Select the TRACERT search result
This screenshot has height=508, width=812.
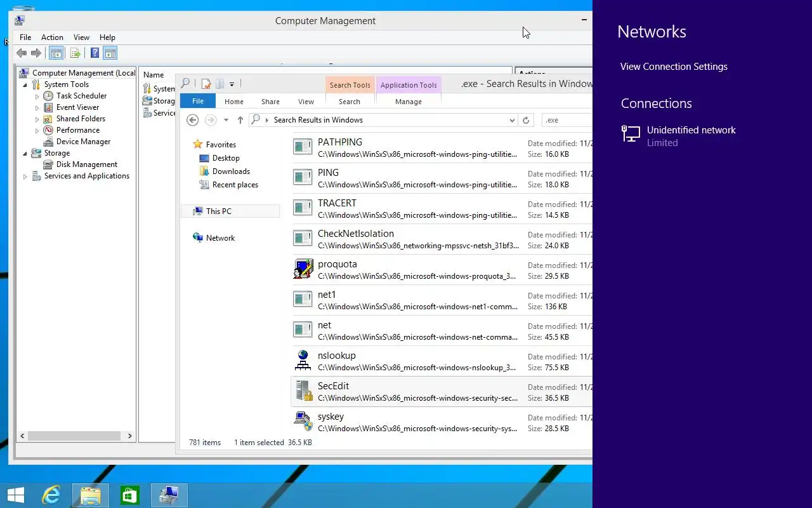tap(442, 208)
